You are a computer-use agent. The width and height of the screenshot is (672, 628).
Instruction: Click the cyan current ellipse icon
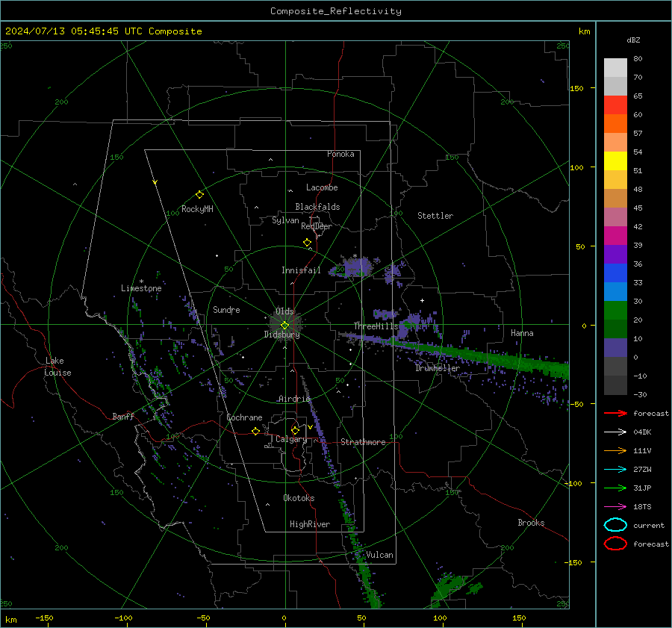tap(615, 525)
